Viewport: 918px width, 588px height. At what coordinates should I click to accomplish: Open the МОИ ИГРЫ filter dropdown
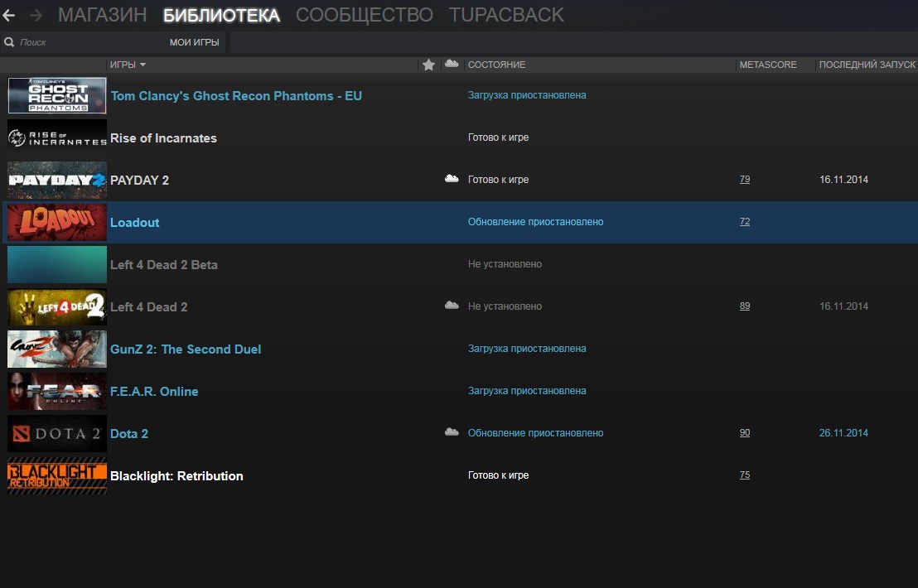click(195, 42)
